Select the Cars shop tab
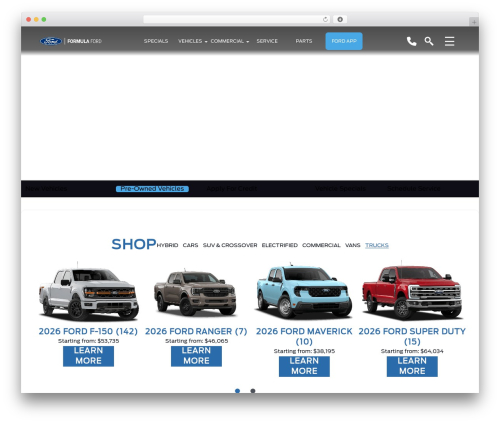 coord(190,245)
